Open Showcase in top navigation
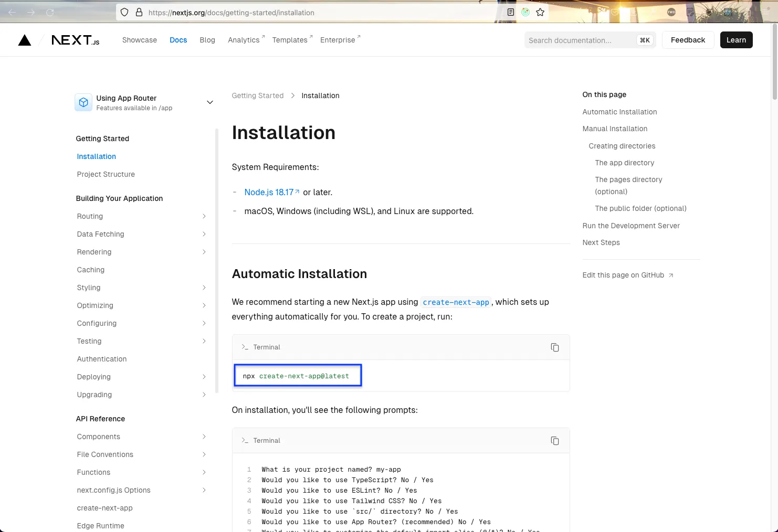The width and height of the screenshot is (778, 532). pyautogui.click(x=140, y=40)
